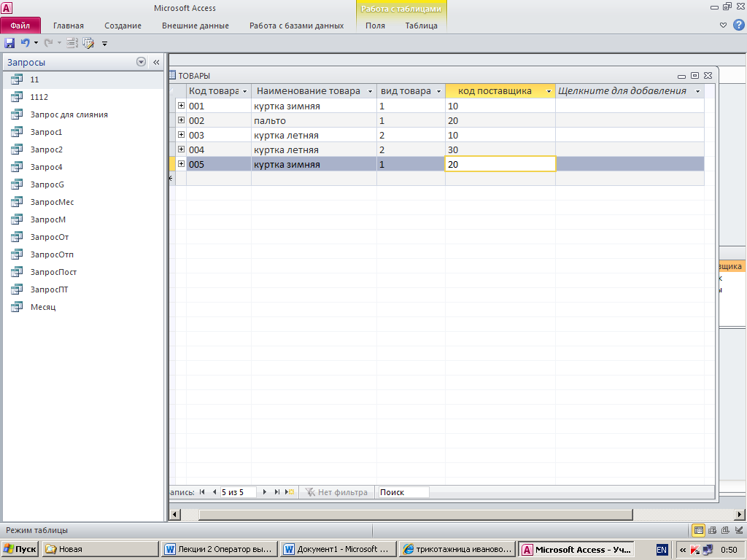Open Наименование товара column dropdown arrow

370,91
